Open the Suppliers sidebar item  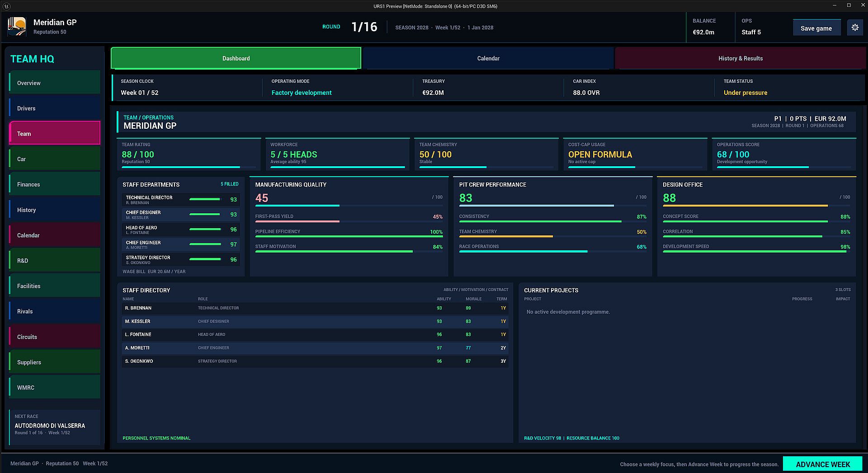coord(55,362)
